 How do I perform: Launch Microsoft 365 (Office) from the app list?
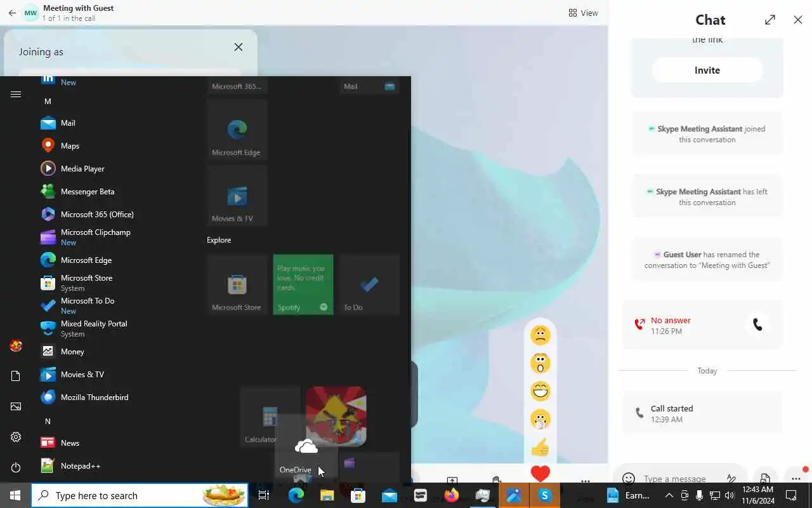pos(114,215)
